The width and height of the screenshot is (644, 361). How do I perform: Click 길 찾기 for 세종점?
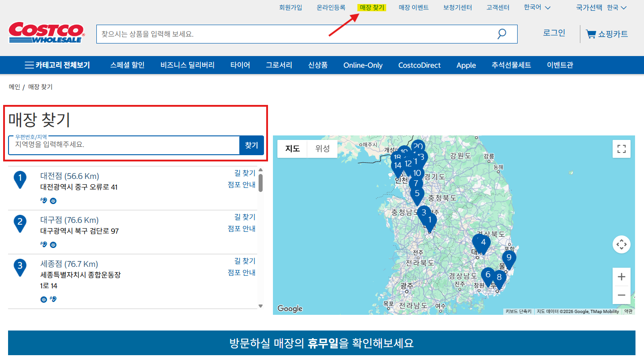pyautogui.click(x=245, y=261)
